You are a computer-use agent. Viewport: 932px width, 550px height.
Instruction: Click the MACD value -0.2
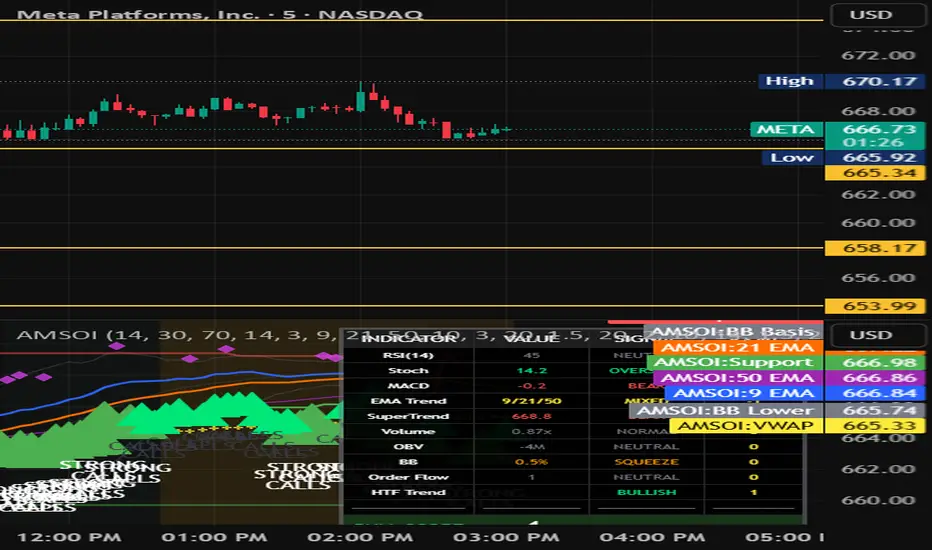[x=531, y=386]
